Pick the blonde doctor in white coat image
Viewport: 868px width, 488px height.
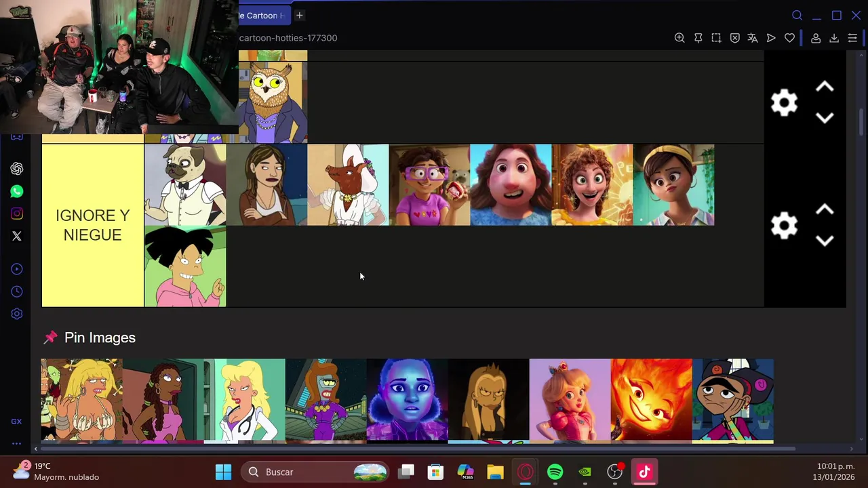pos(244,401)
